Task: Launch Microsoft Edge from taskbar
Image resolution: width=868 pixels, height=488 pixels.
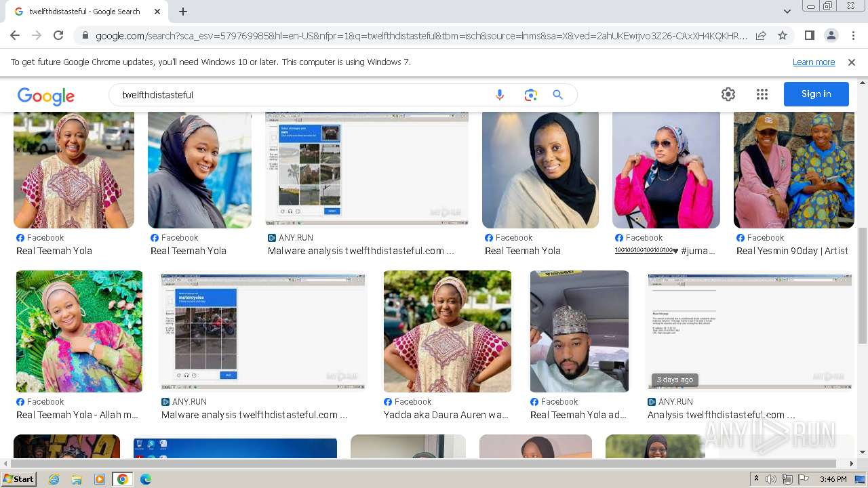Action: pos(146,479)
